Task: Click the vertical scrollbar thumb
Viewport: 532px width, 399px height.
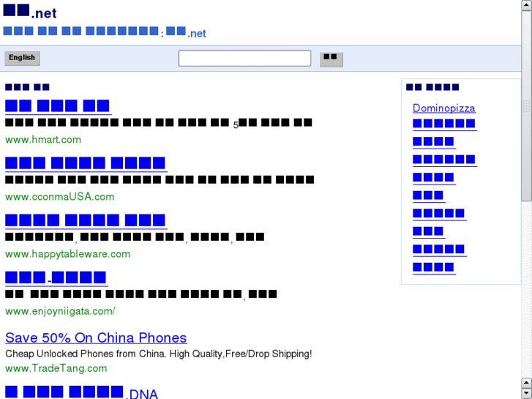Action: point(526,105)
